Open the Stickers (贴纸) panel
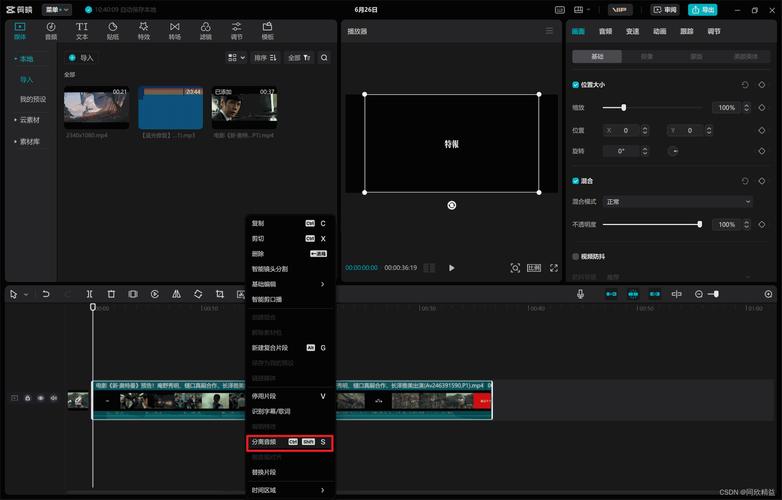Image resolution: width=782 pixels, height=500 pixels. pos(112,30)
